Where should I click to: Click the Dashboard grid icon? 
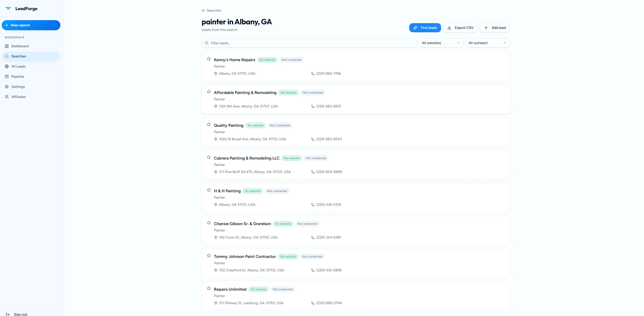click(x=7, y=46)
